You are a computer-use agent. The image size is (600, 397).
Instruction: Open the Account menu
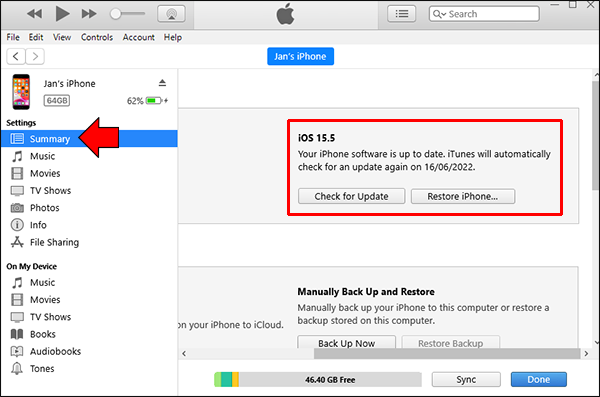tap(138, 37)
